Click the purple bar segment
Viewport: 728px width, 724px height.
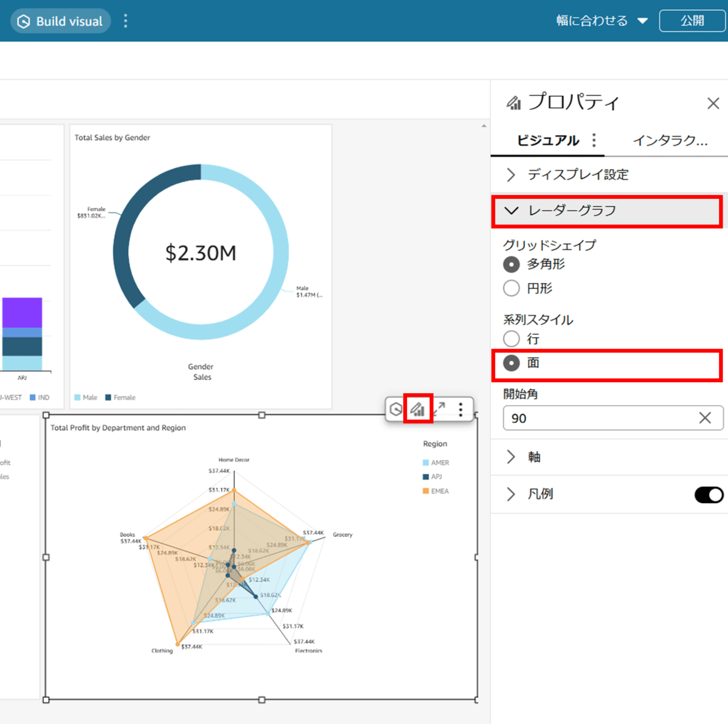tap(22, 312)
